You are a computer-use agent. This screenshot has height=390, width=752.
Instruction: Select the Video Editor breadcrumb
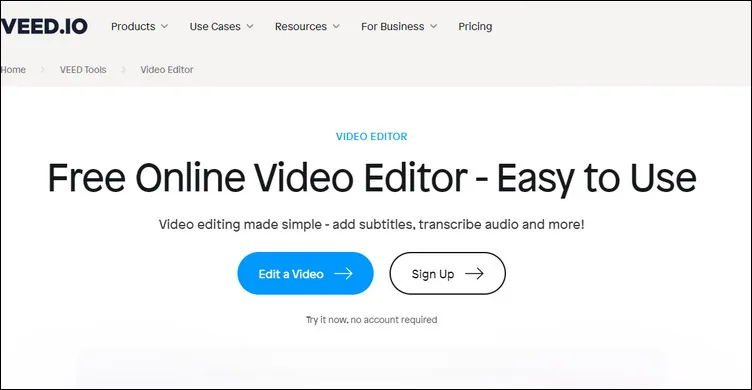[167, 70]
